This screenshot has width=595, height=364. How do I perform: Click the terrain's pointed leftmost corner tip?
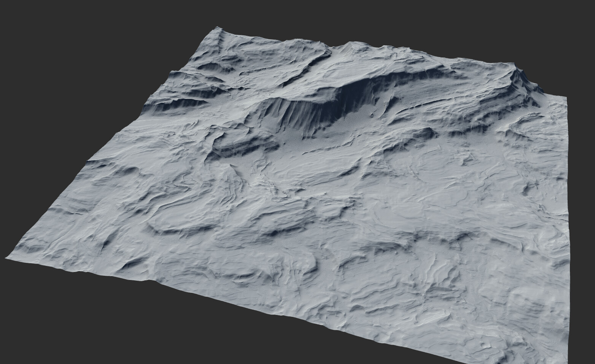(x=8, y=258)
